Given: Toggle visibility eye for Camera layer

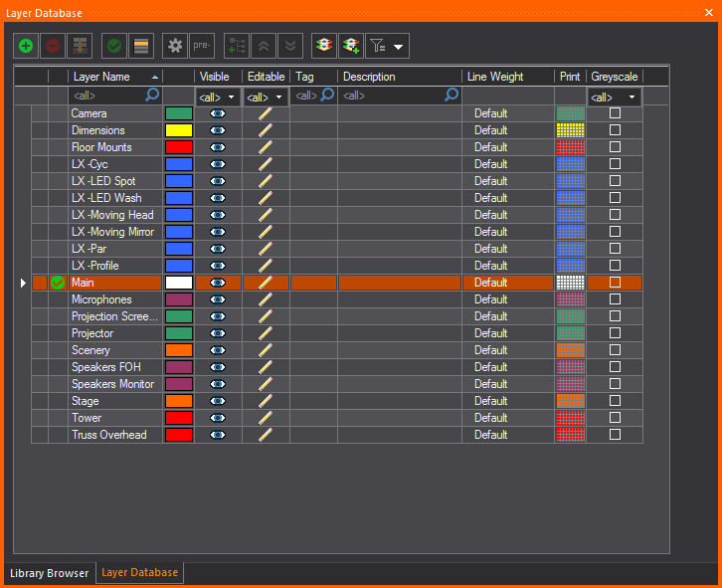Looking at the screenshot, I should (x=218, y=113).
